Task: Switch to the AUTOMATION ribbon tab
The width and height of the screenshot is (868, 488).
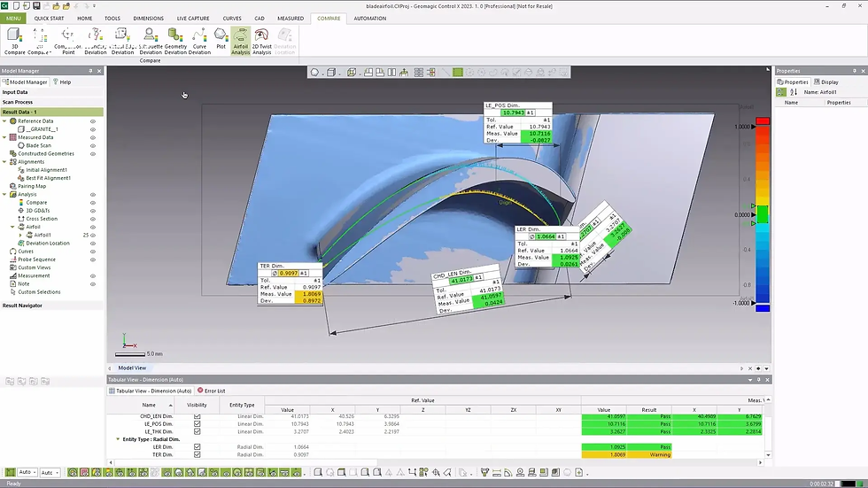Action: pos(370,19)
